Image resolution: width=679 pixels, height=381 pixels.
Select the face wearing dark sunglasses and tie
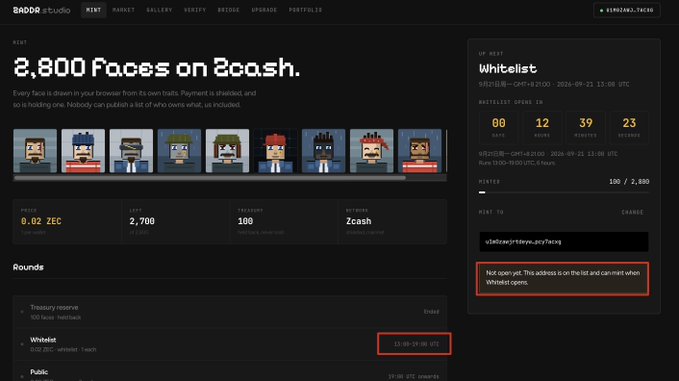pos(131,151)
